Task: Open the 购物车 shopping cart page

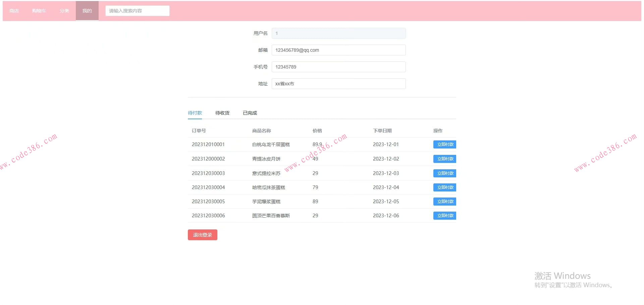Action: coord(39,10)
